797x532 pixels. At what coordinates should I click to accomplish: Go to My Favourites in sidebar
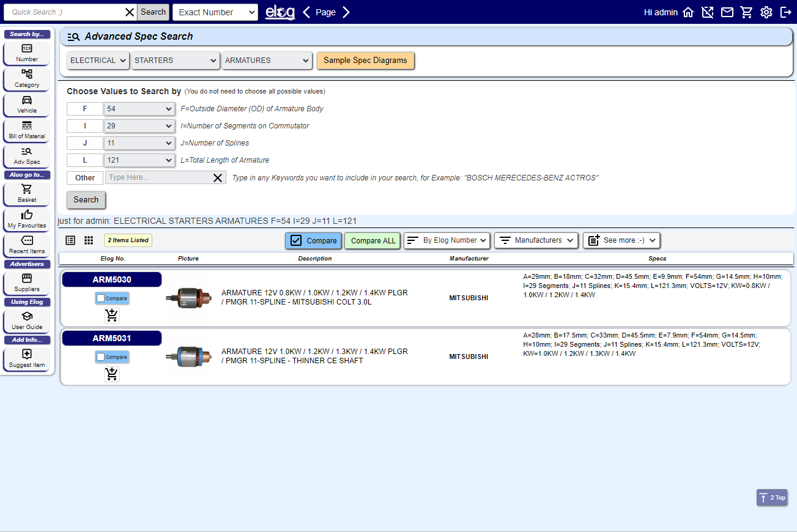(27, 219)
